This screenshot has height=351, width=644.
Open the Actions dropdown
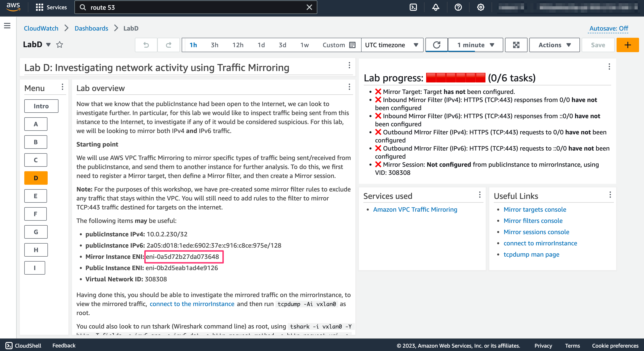[x=554, y=45]
